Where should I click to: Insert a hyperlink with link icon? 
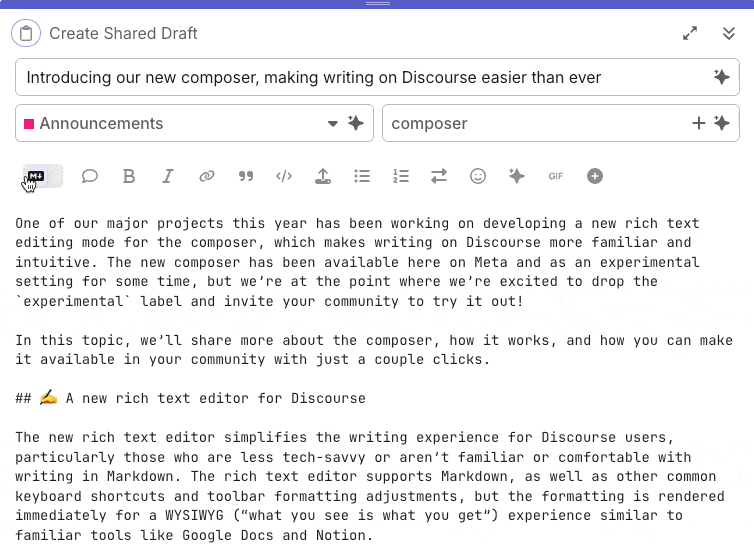point(207,176)
